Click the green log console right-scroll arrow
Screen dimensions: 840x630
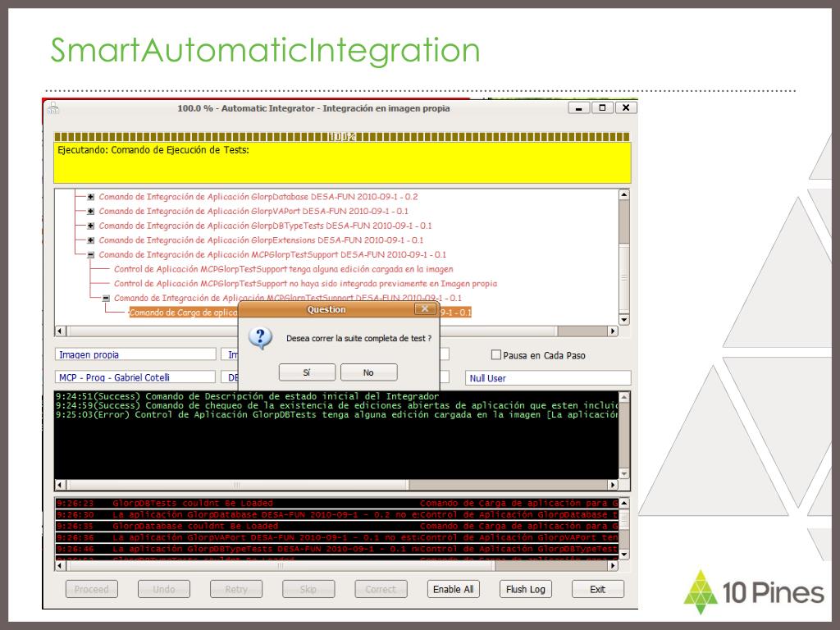pyautogui.click(x=613, y=485)
